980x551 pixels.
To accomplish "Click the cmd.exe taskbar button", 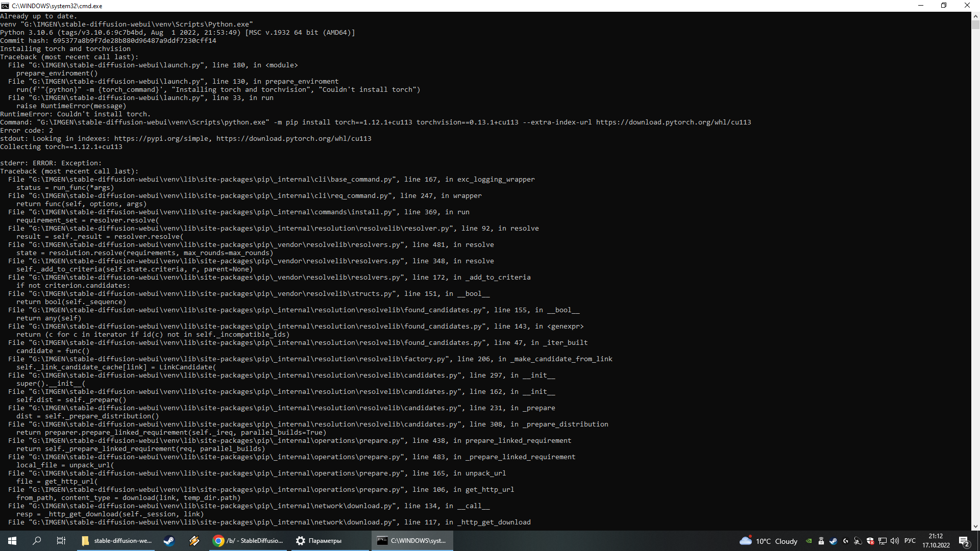I will tap(411, 541).
